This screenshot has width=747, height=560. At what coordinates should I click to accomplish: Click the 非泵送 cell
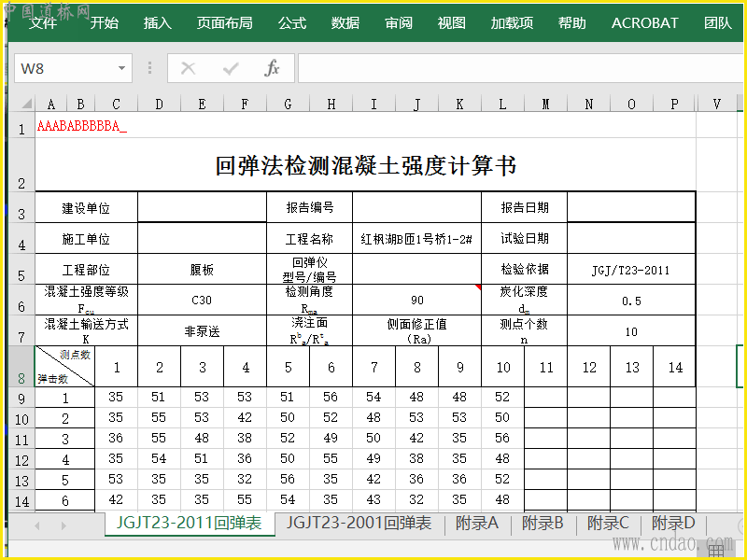pos(202,331)
